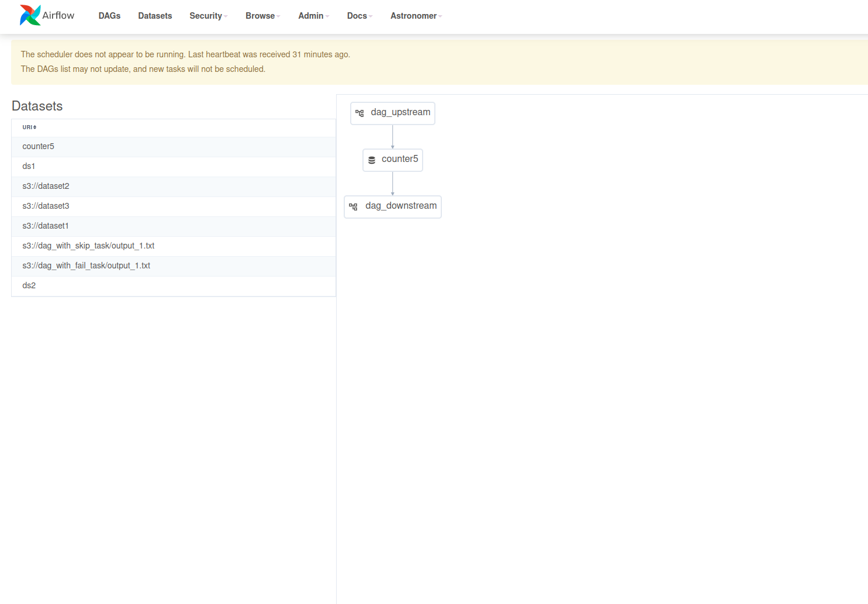
Task: Expand the Docs dropdown menu
Action: 359,16
